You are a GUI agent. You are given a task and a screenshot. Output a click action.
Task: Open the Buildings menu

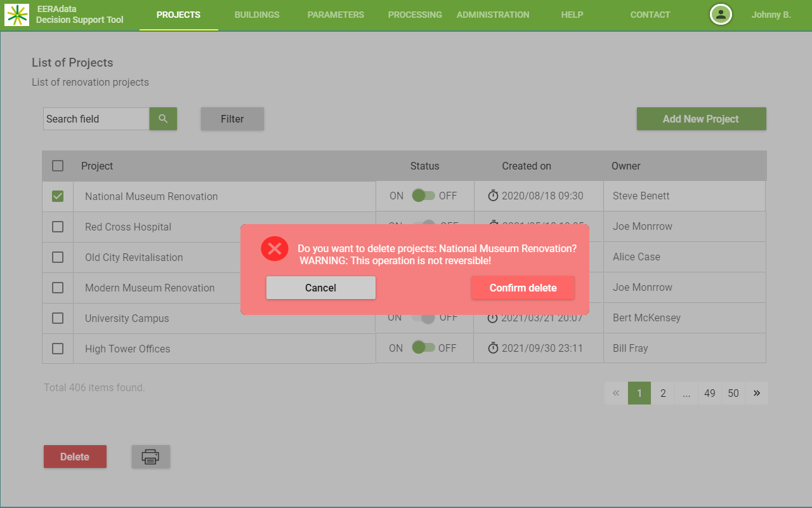pos(257,15)
